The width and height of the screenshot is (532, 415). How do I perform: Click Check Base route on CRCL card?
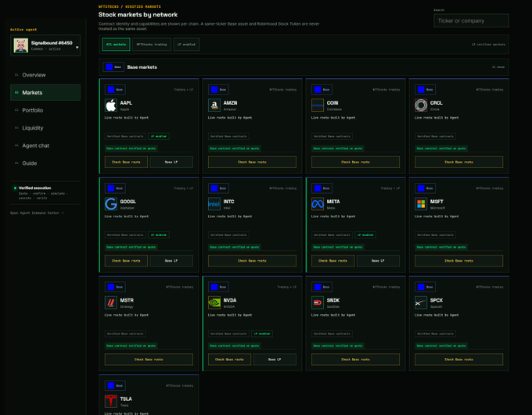[x=458, y=162]
